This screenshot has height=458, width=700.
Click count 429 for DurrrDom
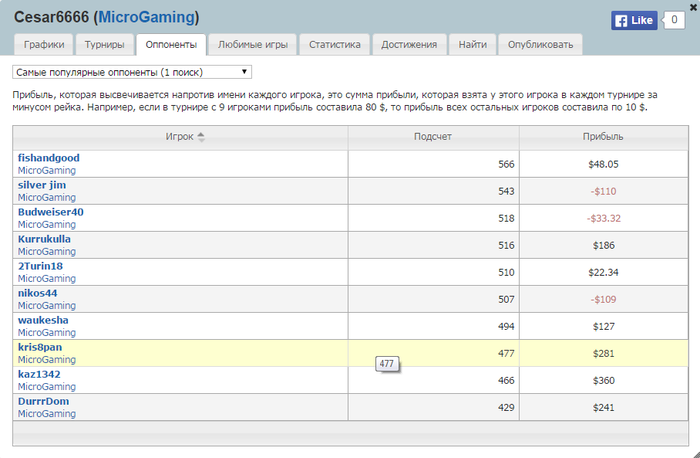pyautogui.click(x=506, y=408)
